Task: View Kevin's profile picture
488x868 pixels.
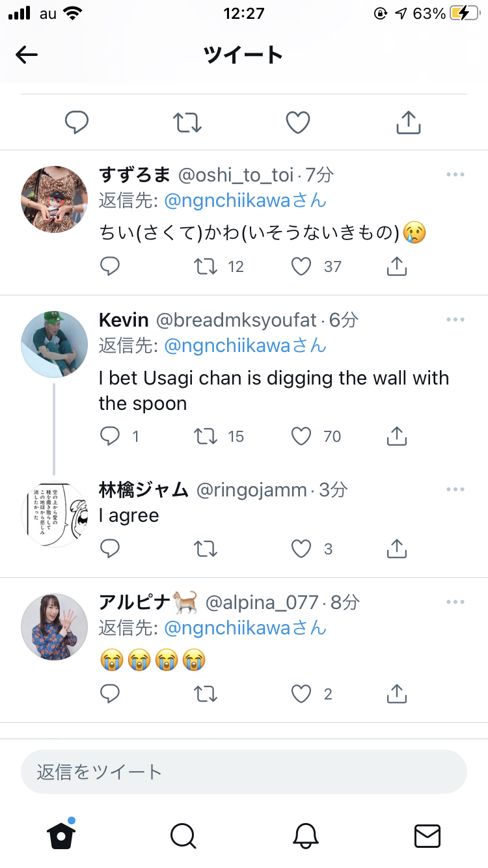Action: coord(55,344)
